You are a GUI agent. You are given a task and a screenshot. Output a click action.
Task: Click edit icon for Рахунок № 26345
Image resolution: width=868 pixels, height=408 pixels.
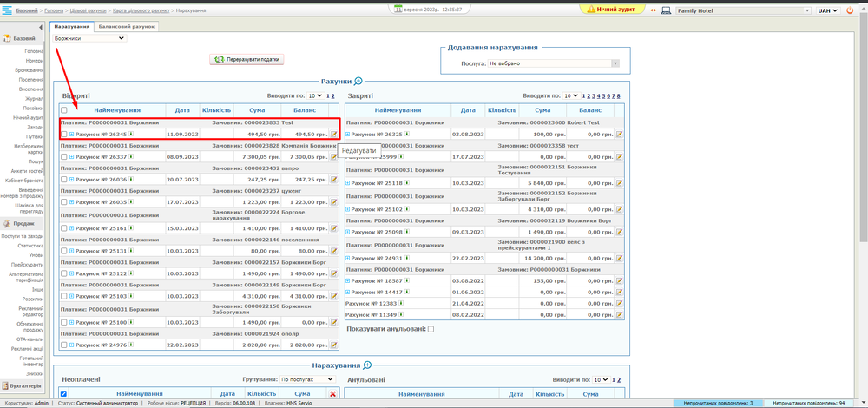334,135
